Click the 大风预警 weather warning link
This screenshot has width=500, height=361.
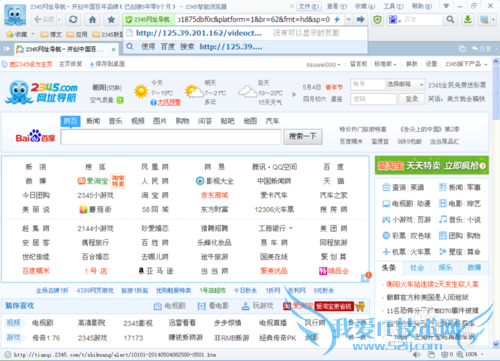pos(169,102)
